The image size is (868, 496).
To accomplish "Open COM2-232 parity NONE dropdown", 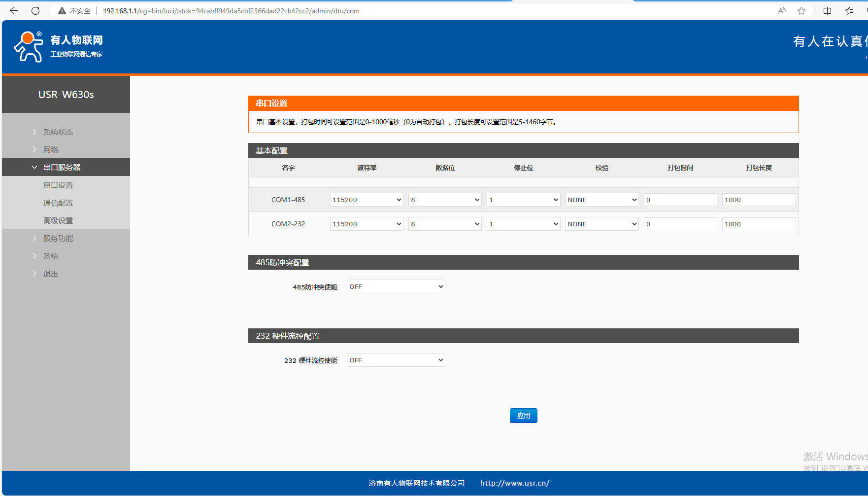I will tap(601, 224).
